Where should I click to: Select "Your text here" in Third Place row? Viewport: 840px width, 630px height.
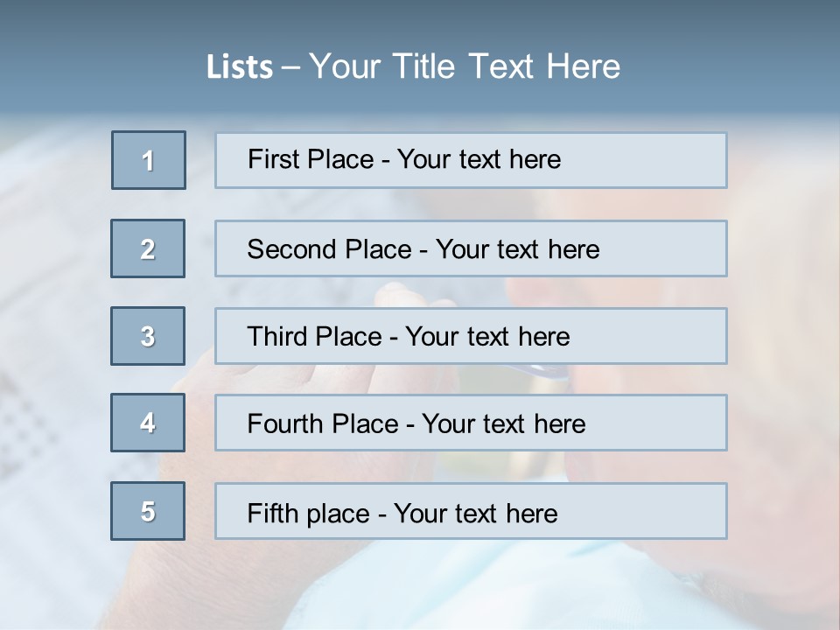click(487, 337)
